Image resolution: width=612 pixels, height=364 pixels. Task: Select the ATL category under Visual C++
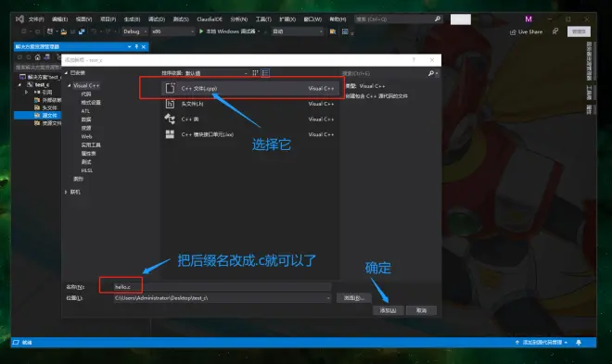(85, 111)
